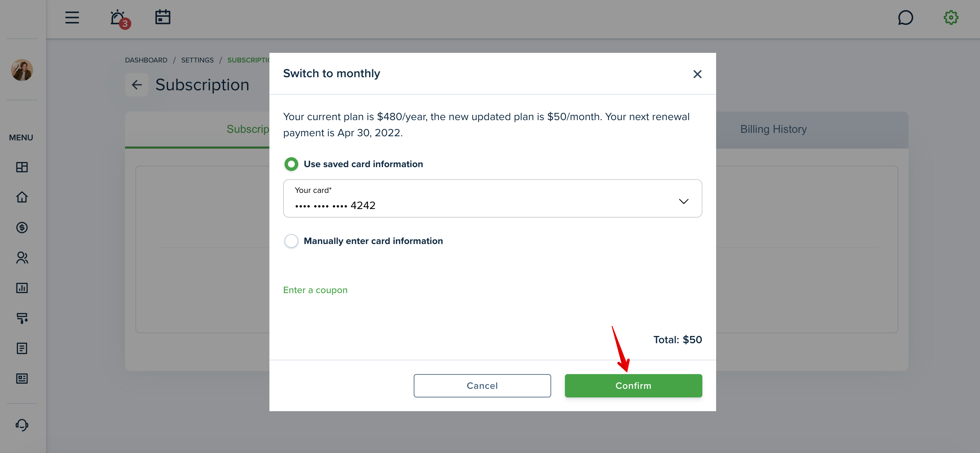Go to SETTINGS in the breadcrumb
The height and width of the screenshot is (453, 980).
coord(197,60)
